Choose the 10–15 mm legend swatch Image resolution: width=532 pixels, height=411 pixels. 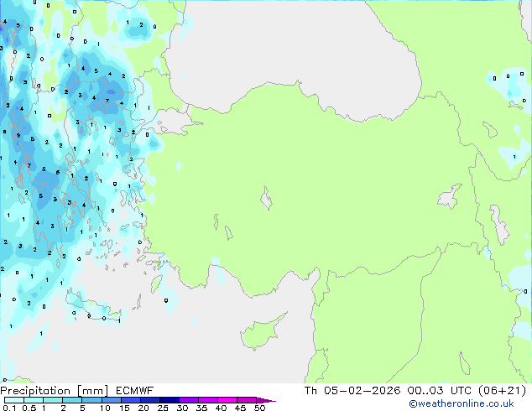pyautogui.click(x=111, y=400)
